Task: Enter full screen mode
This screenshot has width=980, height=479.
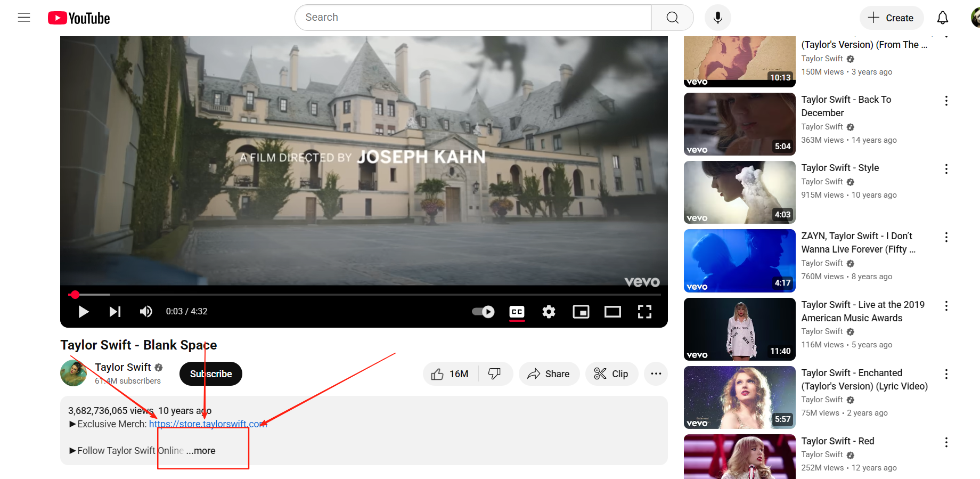Action: (x=645, y=312)
